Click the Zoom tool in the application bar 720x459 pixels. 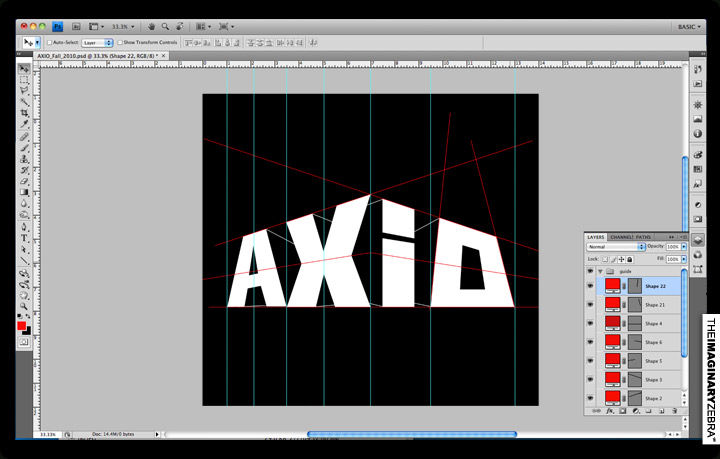165,26
